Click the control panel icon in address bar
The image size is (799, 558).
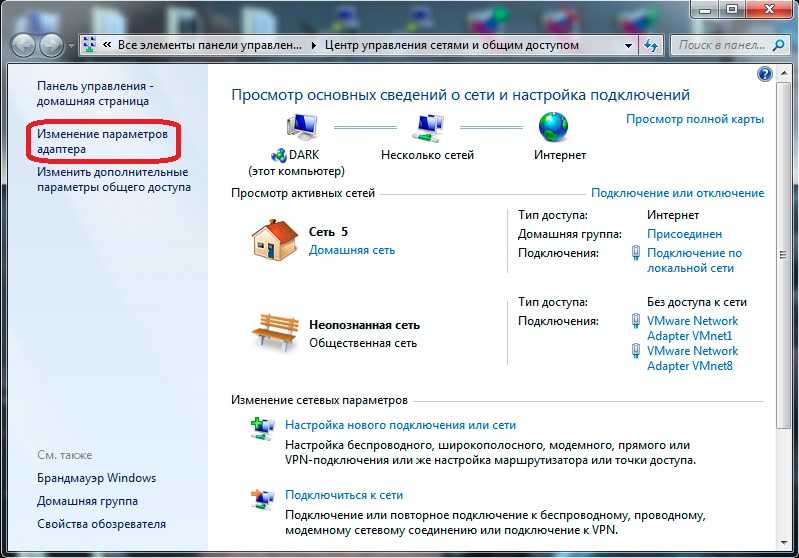pyautogui.click(x=89, y=45)
